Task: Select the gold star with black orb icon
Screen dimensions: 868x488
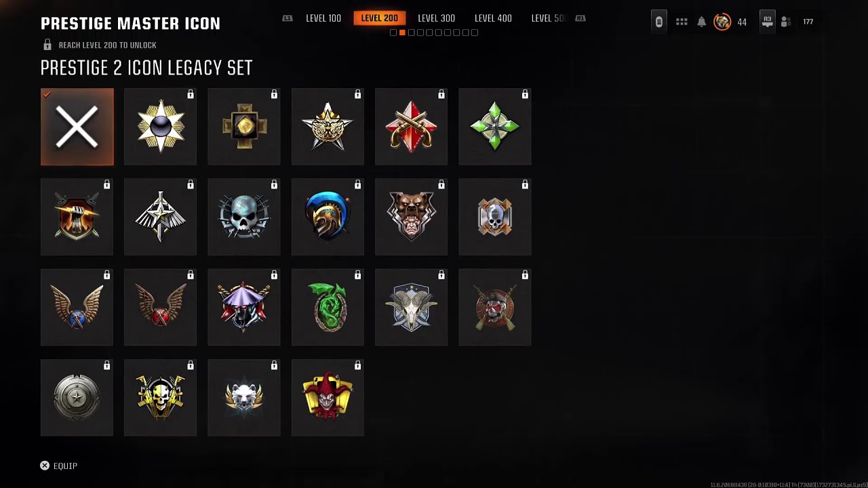Action: (x=161, y=127)
